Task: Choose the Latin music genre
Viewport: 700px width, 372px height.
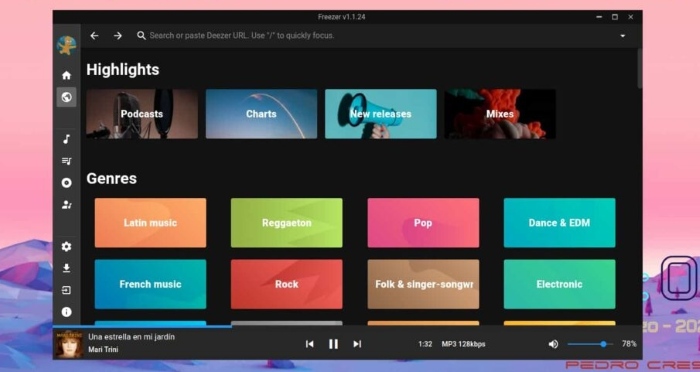Action: [x=150, y=223]
